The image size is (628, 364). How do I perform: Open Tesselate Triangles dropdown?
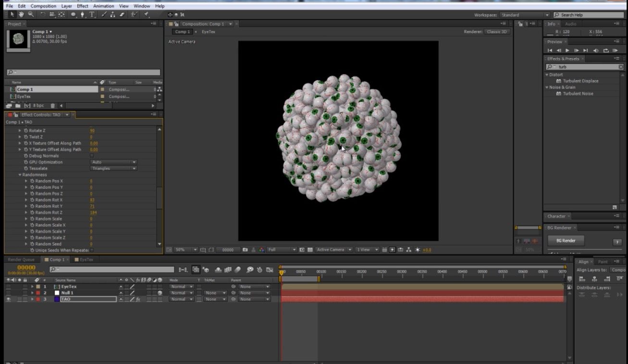click(x=114, y=169)
